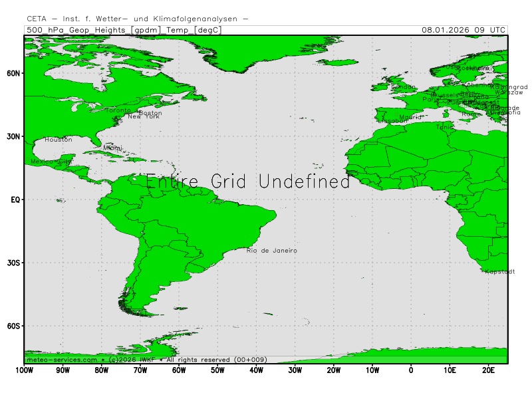Select the Kapstadt label in South Africa
This screenshot has width=532, height=399.
click(499, 271)
